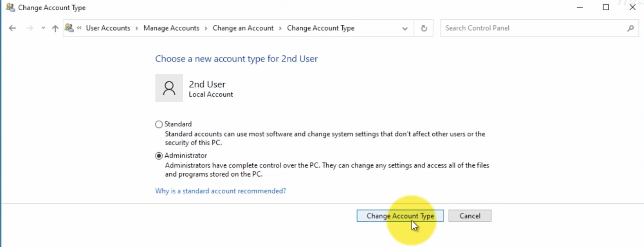Click the search magnifier icon
The width and height of the screenshot is (644, 247).
tap(630, 28)
